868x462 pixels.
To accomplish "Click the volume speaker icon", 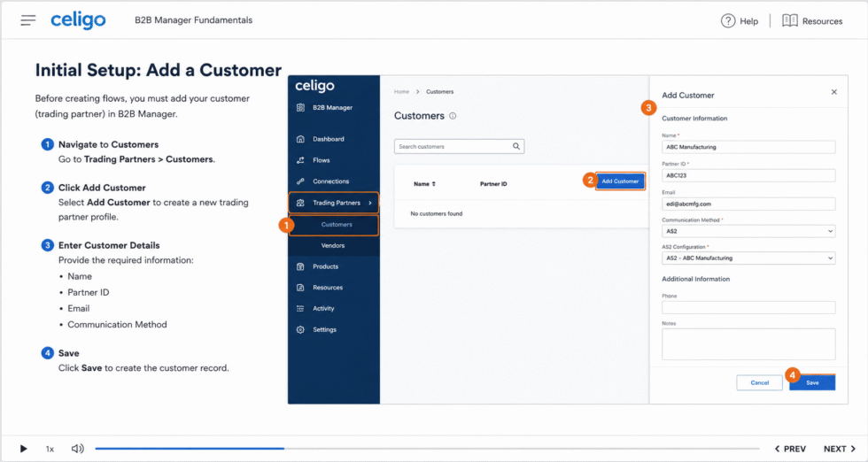I will [78, 449].
